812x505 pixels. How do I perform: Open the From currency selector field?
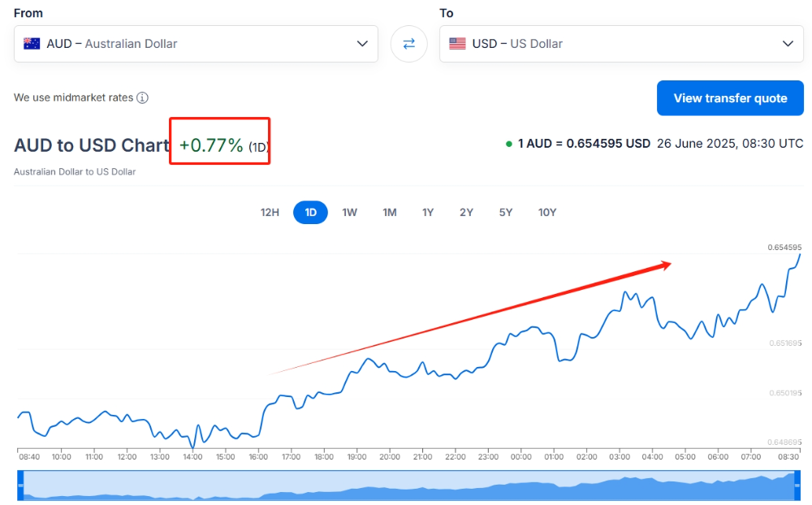(196, 44)
